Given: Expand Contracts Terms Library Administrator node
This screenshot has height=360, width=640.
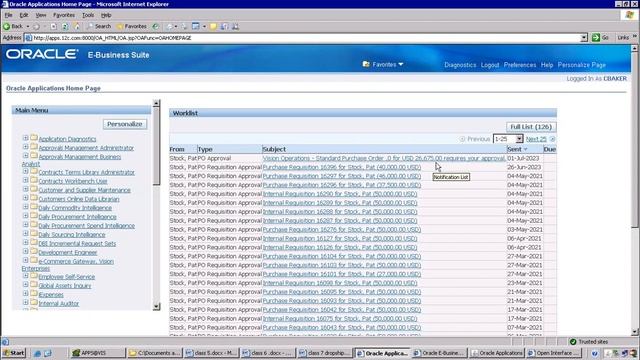Looking at the screenshot, I should [x=25, y=171].
